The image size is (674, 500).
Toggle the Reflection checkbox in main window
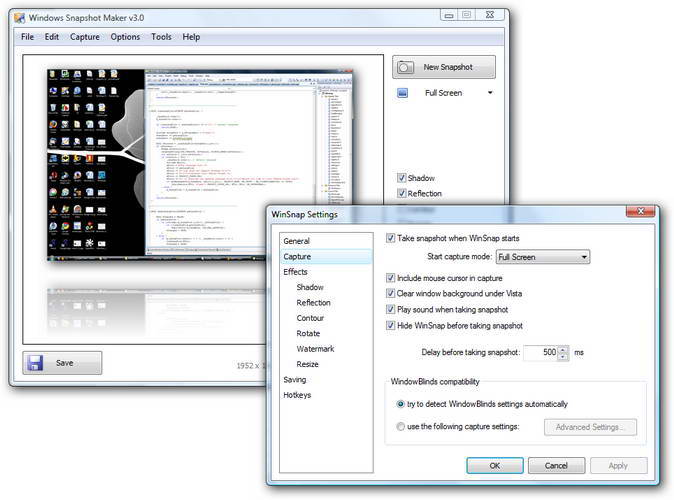point(401,193)
